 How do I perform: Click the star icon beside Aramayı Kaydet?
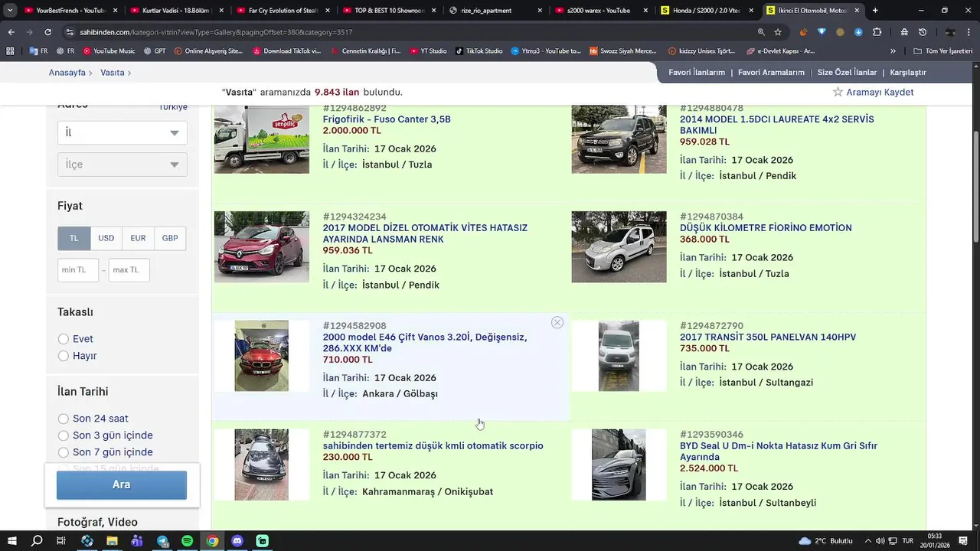838,92
